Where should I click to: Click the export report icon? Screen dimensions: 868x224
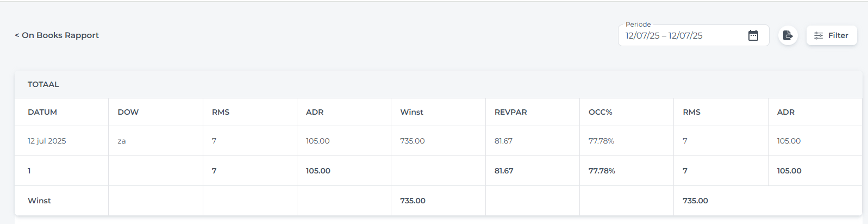788,35
